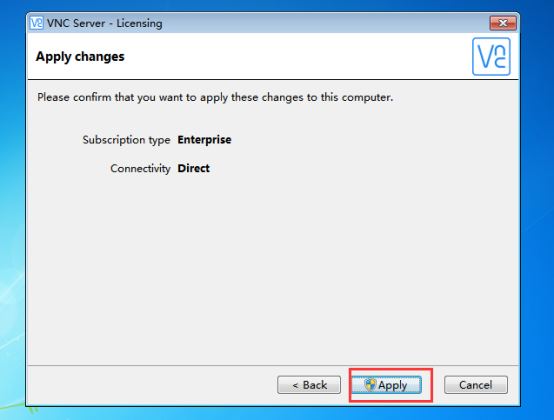The width and height of the screenshot is (554, 420).
Task: Confirm changes with the Apply button
Action: click(387, 385)
